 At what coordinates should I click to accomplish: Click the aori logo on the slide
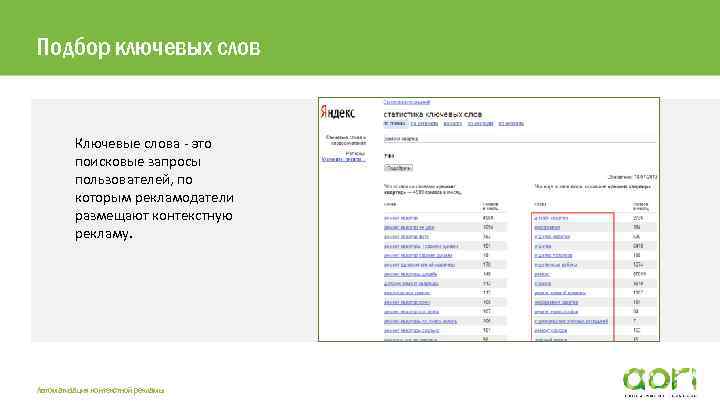pyautogui.click(x=660, y=382)
